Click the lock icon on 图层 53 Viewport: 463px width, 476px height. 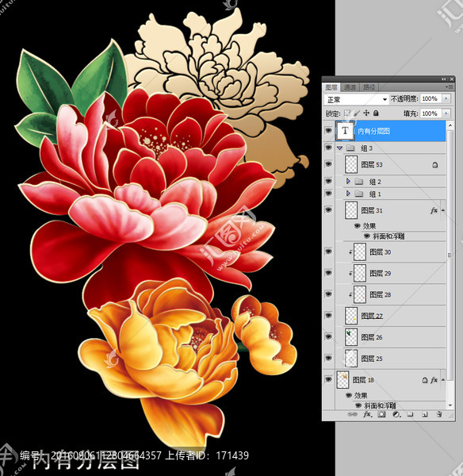point(434,165)
